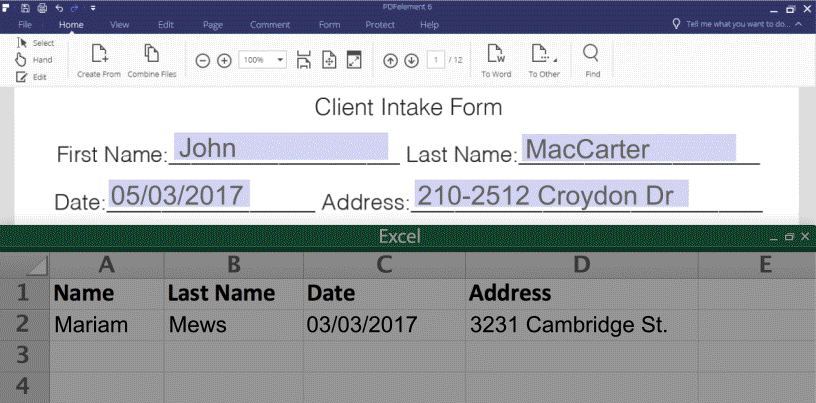
Task: Choose the Edit tool under Hand
Action: [31, 77]
